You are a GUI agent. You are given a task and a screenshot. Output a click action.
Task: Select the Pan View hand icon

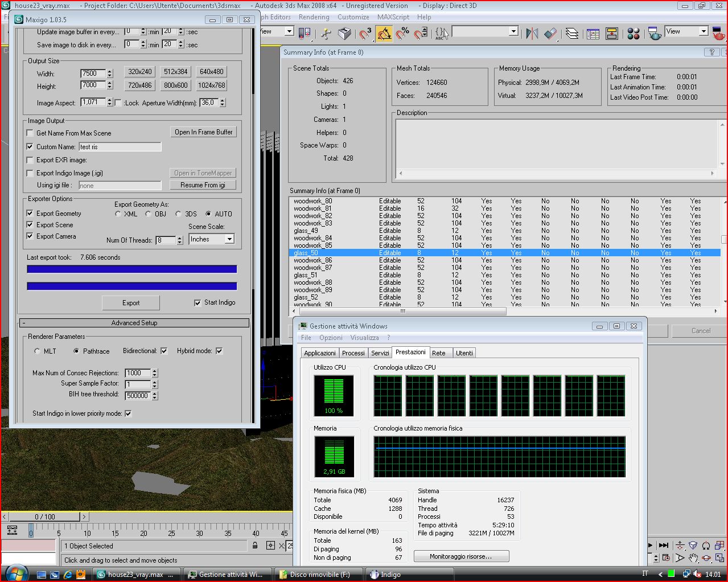tap(693, 558)
